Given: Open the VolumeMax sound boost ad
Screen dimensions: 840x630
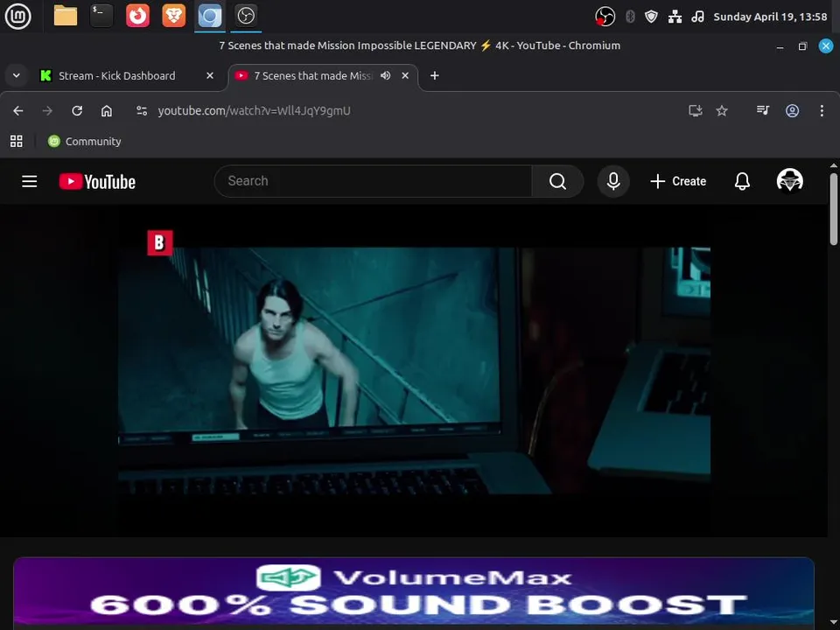Looking at the screenshot, I should click(x=414, y=592).
